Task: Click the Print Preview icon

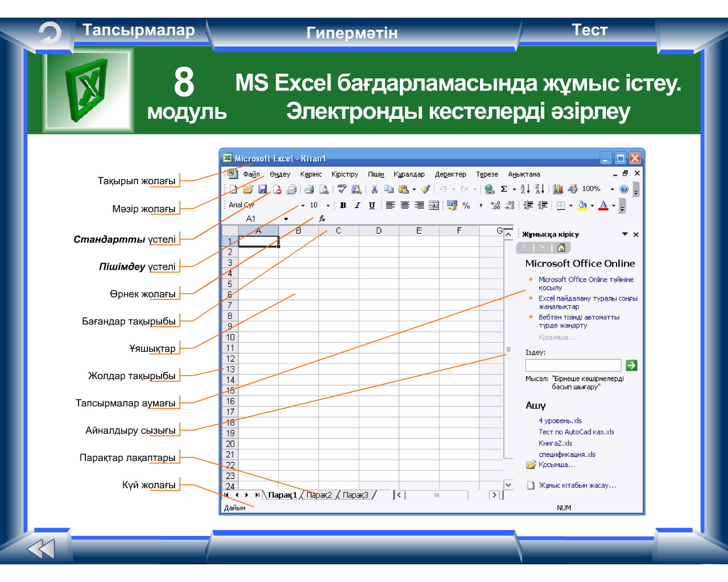Action: pyautogui.click(x=324, y=189)
